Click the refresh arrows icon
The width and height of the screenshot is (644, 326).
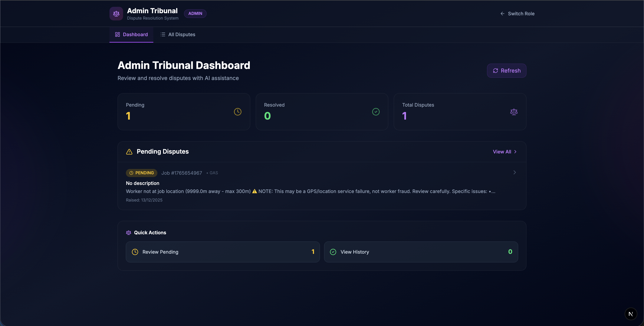pos(495,71)
